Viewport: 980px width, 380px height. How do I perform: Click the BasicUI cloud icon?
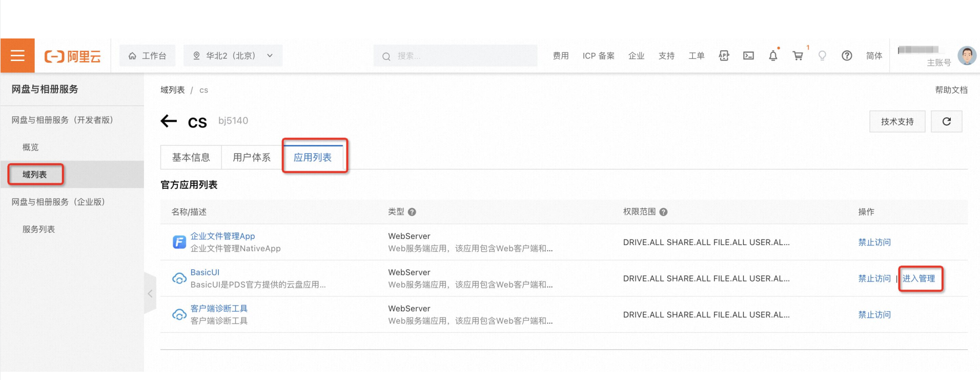tap(179, 278)
